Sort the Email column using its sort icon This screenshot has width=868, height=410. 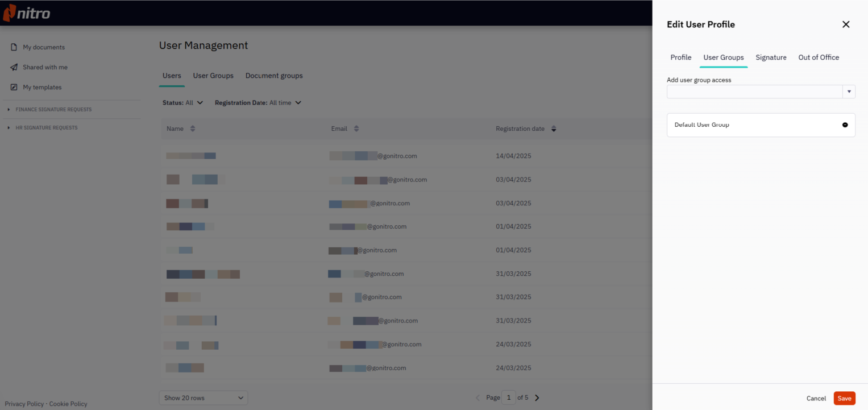pyautogui.click(x=357, y=129)
